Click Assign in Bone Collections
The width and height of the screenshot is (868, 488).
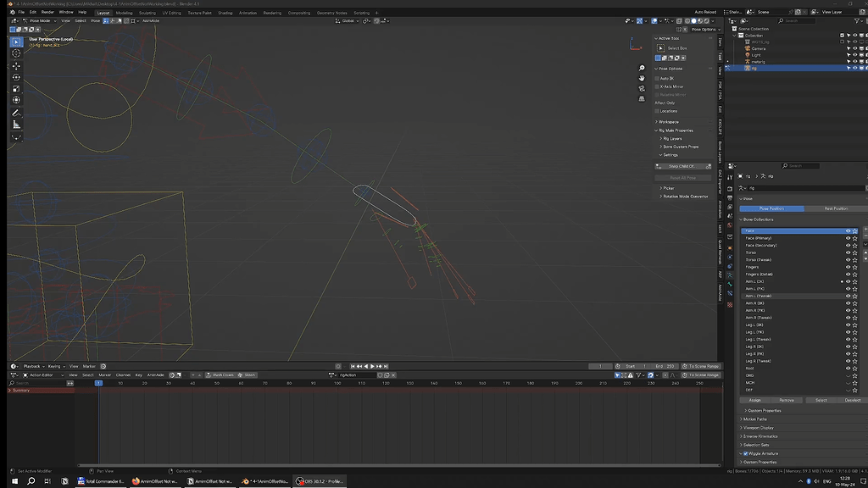click(x=755, y=400)
